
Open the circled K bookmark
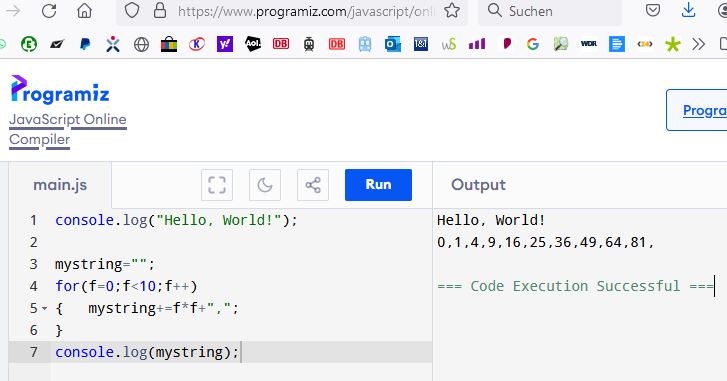click(197, 44)
